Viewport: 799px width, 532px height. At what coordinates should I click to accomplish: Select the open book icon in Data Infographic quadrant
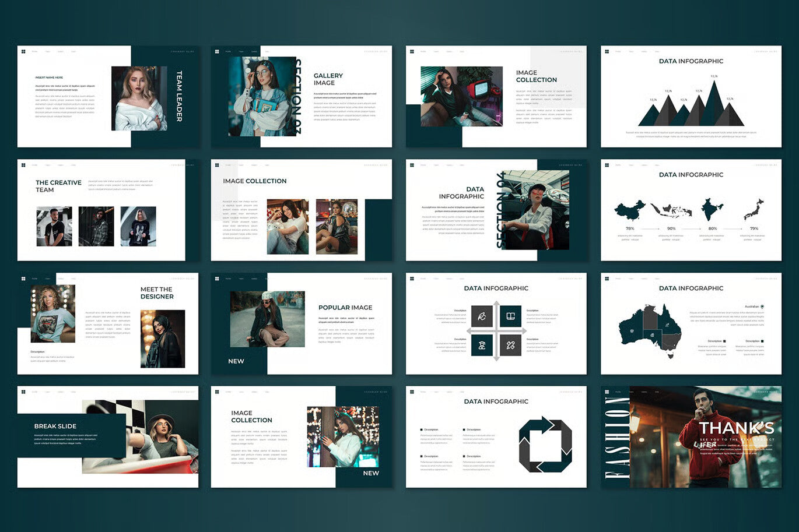click(510, 316)
